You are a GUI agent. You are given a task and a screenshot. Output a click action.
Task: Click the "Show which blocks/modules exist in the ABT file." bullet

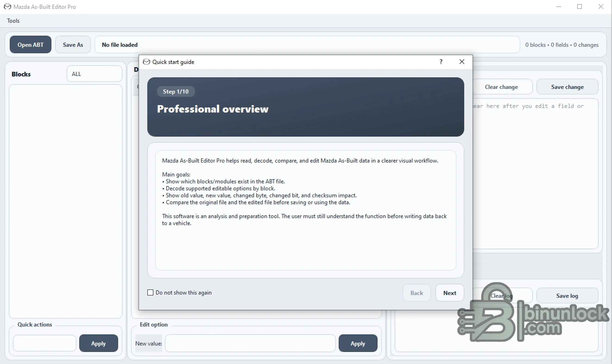click(224, 182)
